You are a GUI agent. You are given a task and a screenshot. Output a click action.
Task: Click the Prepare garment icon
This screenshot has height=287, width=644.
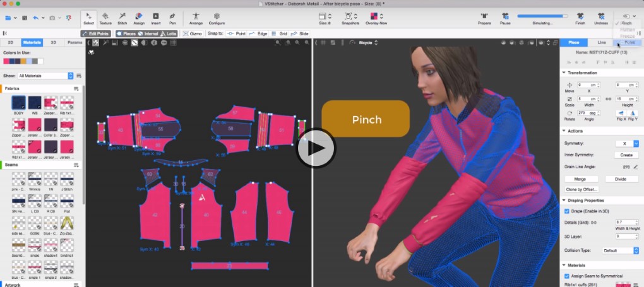(484, 16)
